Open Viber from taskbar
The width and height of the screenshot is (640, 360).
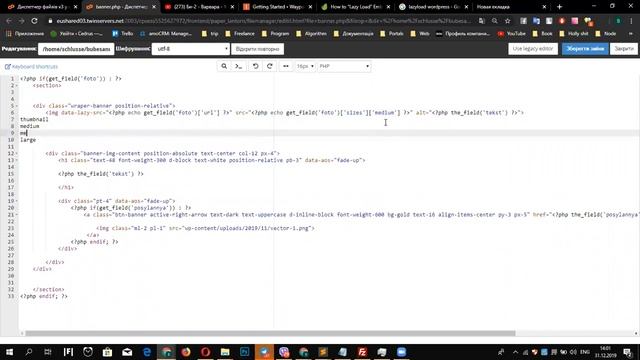284,352
